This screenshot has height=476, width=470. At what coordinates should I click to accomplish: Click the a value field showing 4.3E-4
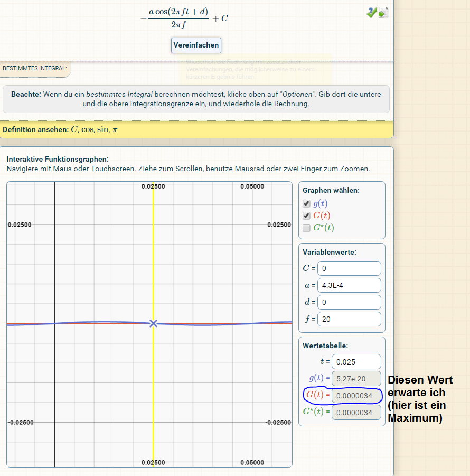tap(349, 285)
